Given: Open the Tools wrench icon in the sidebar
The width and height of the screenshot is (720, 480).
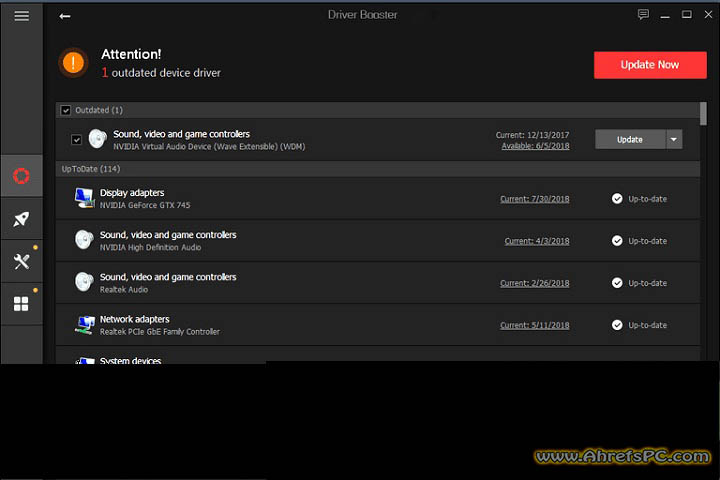Looking at the screenshot, I should point(21,261).
